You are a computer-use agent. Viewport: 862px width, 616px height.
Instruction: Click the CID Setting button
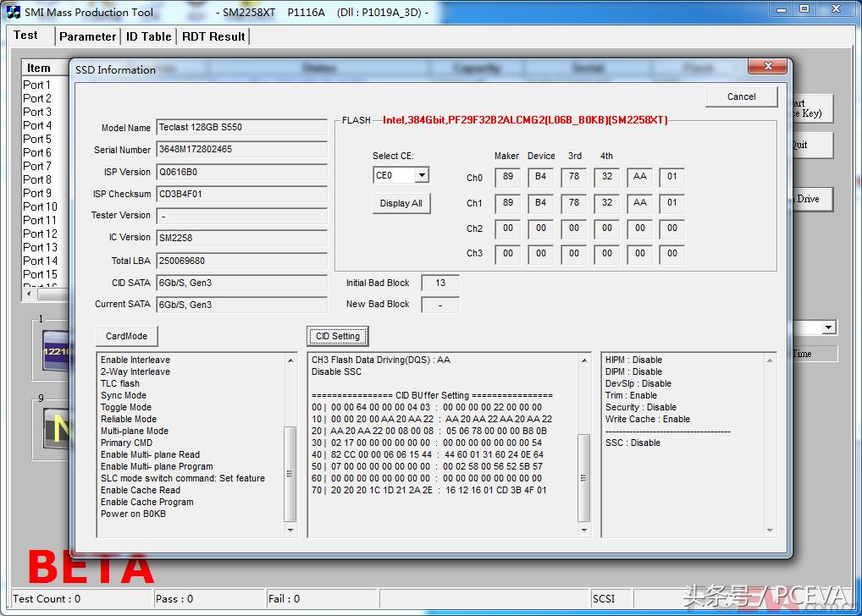click(x=337, y=336)
